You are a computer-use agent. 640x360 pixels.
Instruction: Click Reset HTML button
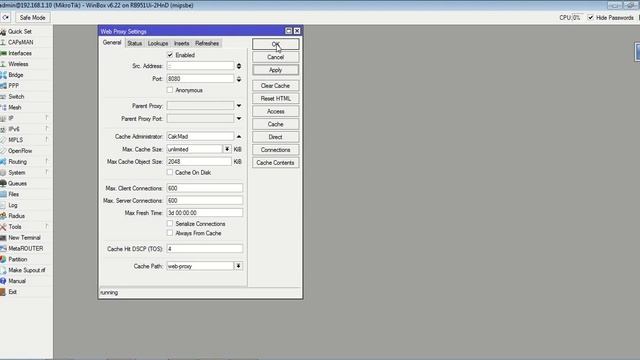[x=276, y=98]
